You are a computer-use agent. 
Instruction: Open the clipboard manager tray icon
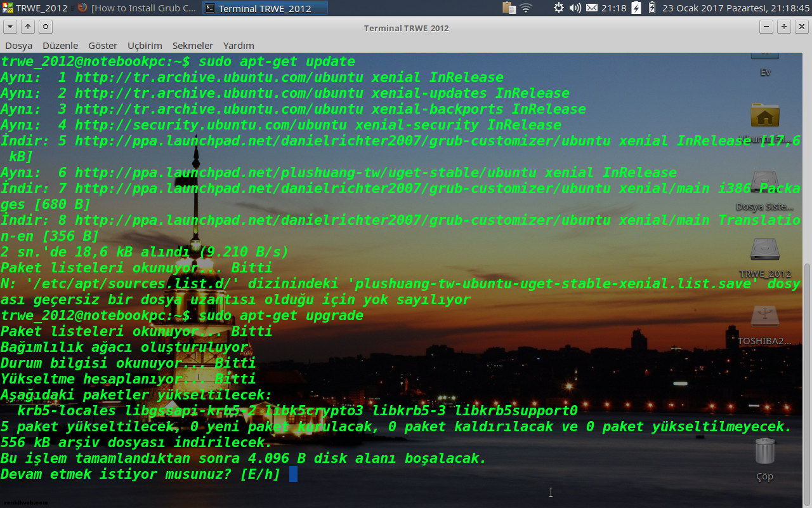pyautogui.click(x=509, y=8)
